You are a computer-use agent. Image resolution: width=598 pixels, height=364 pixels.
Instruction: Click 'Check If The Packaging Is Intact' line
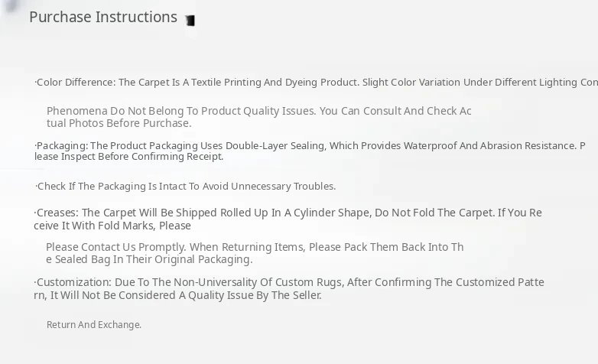pyautogui.click(x=186, y=186)
